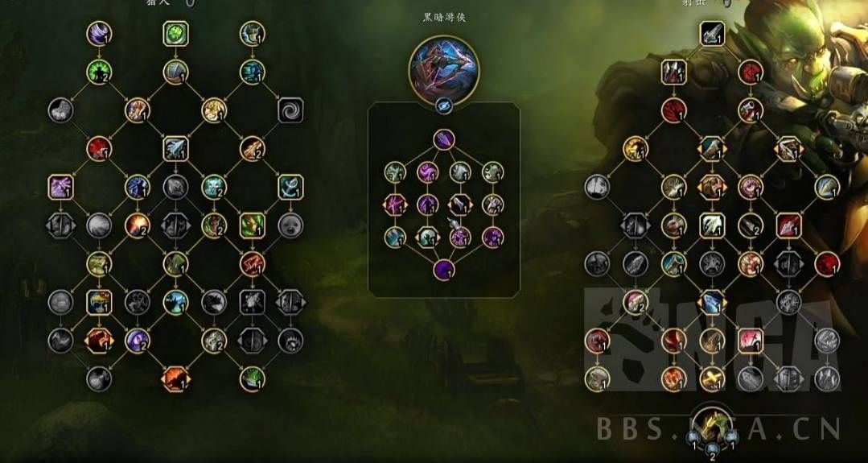Toggle the eye icon under hero portrait
Image resolution: width=868 pixels, height=463 pixels.
[443, 106]
